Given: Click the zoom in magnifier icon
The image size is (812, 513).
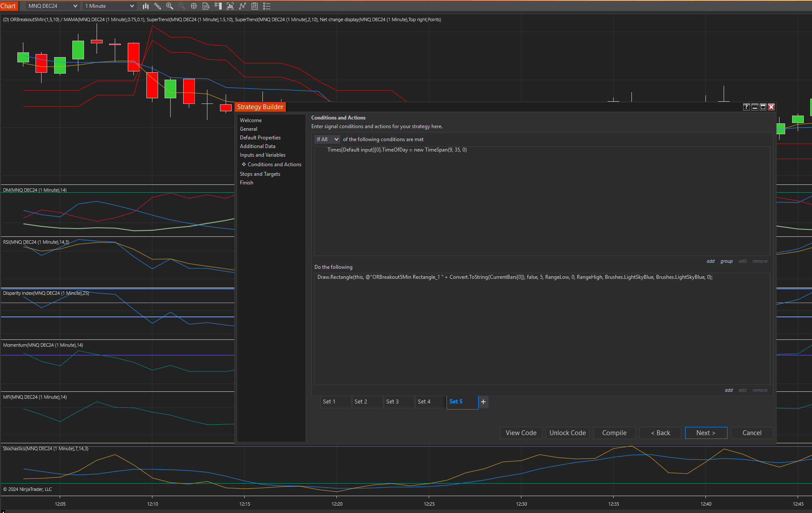Looking at the screenshot, I should (170, 6).
